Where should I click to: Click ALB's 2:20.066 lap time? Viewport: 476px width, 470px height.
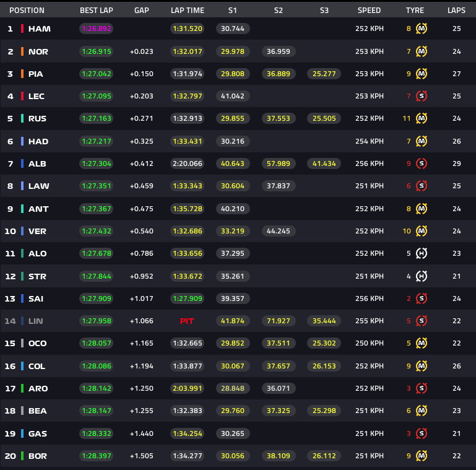[188, 163]
